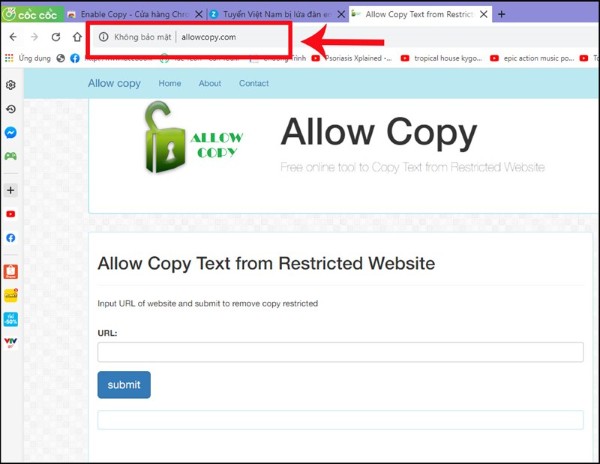Open the Allow copy brand link
Viewport: 600px width, 464px height.
tap(114, 83)
